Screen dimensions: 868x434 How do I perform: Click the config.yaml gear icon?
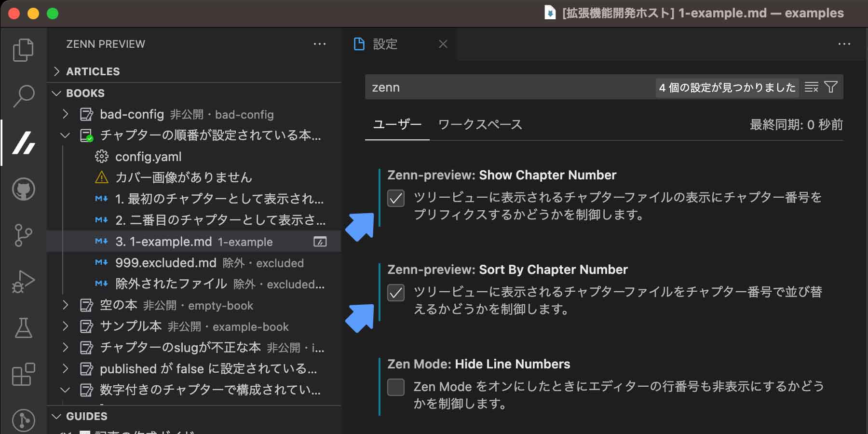(102, 156)
